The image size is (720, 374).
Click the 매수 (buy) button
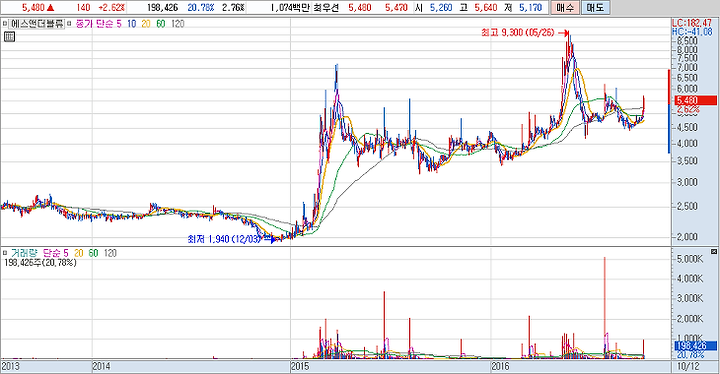pos(564,7)
